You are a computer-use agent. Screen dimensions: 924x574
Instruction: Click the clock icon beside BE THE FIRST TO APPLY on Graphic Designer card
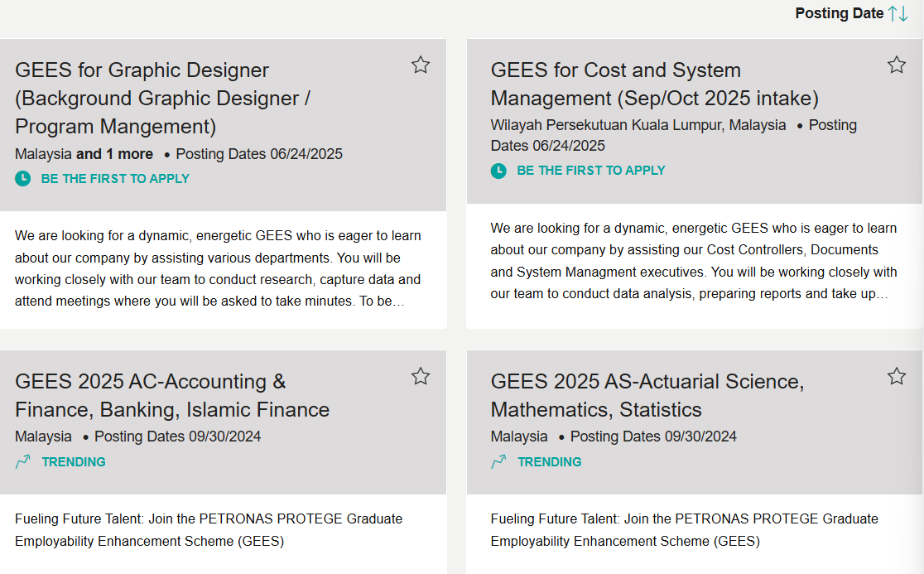point(23,177)
